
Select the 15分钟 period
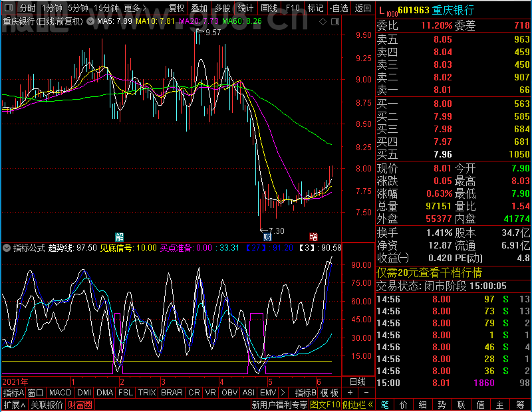click(x=106, y=8)
